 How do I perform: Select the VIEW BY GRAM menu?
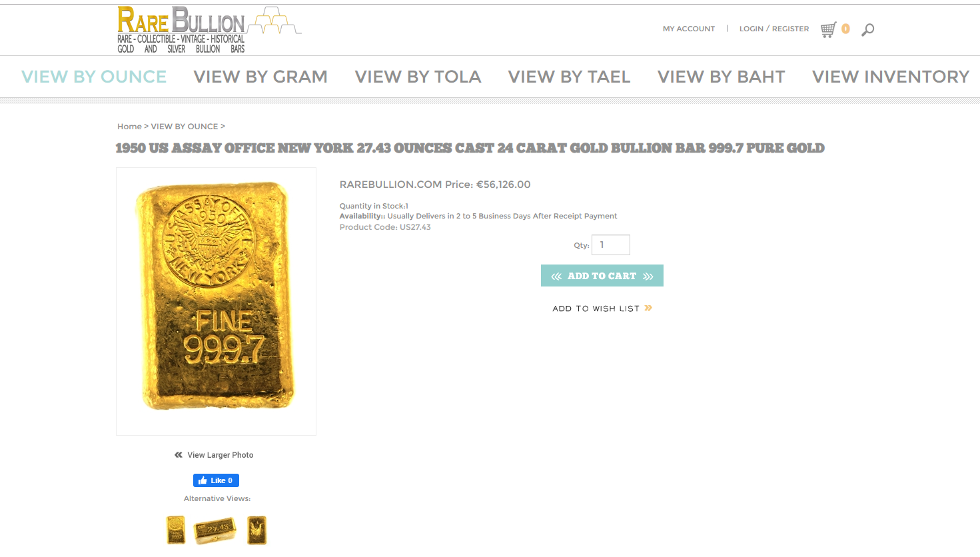[260, 77]
